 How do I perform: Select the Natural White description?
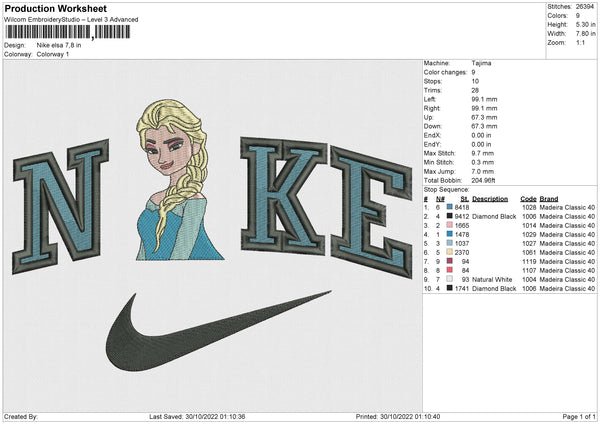(x=492, y=279)
